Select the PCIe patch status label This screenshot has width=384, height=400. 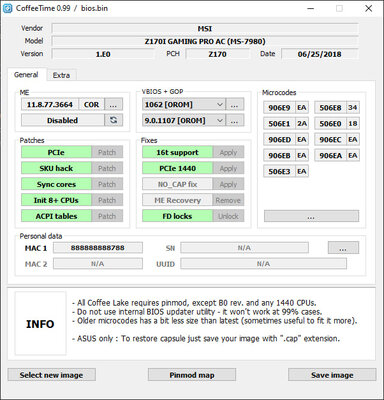coord(56,152)
